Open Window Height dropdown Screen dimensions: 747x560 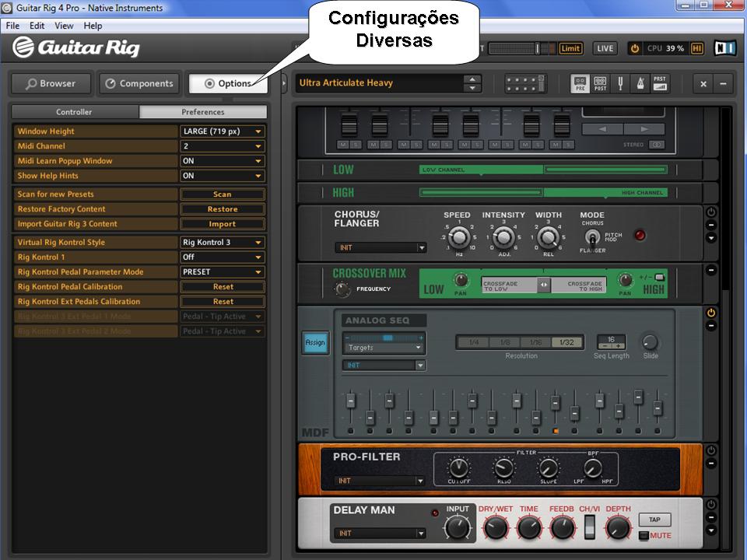click(x=222, y=131)
